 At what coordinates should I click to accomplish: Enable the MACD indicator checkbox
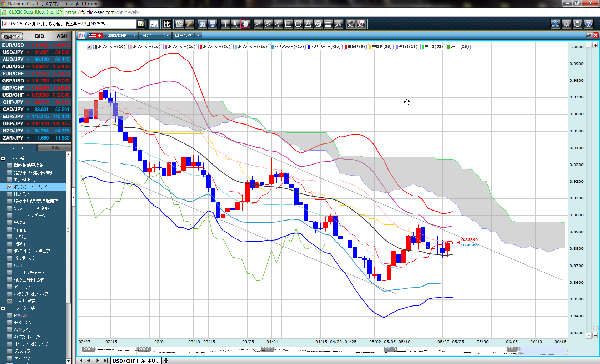[x=10, y=315]
